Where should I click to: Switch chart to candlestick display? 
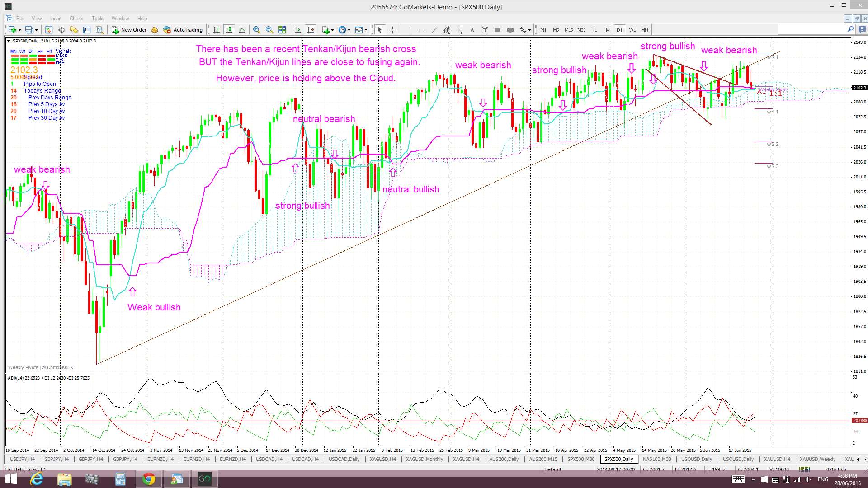click(229, 30)
